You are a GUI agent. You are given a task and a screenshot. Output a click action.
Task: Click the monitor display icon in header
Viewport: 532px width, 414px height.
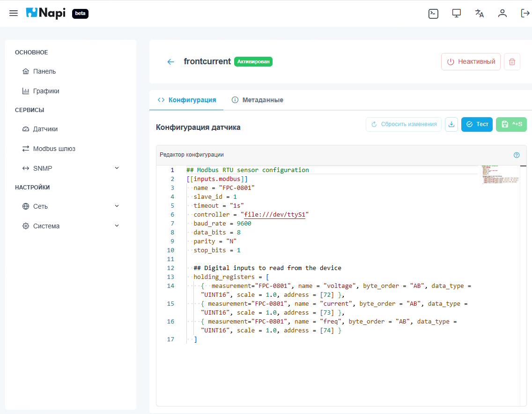[457, 13]
